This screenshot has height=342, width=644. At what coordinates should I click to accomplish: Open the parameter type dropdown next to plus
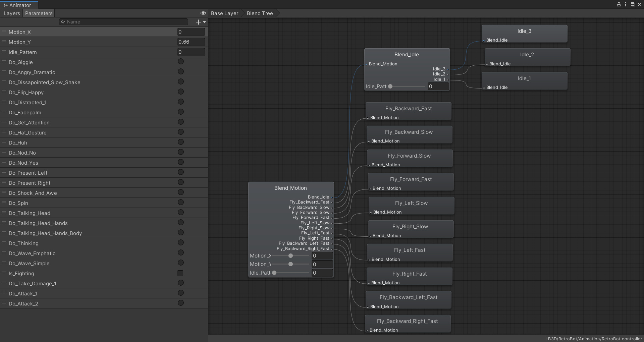point(204,22)
